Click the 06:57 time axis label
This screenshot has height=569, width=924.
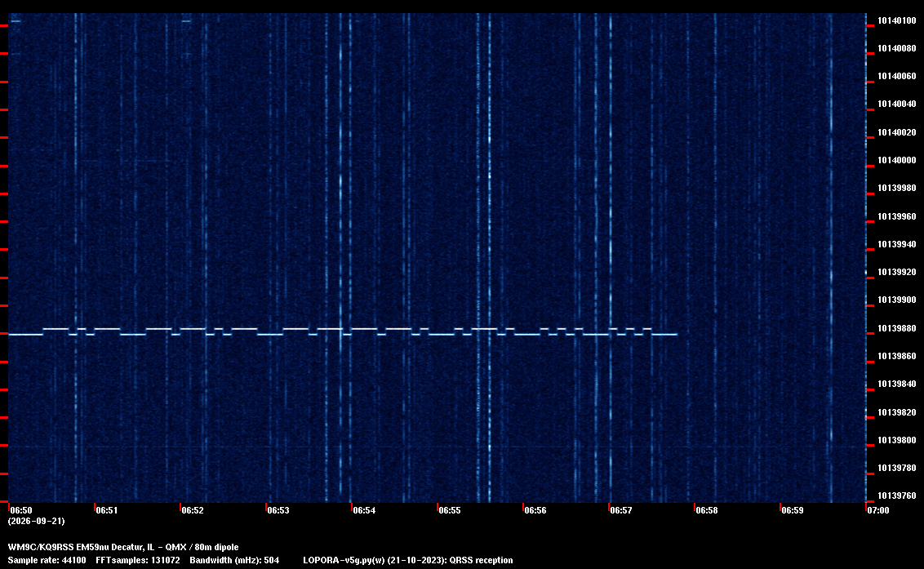pos(620,510)
